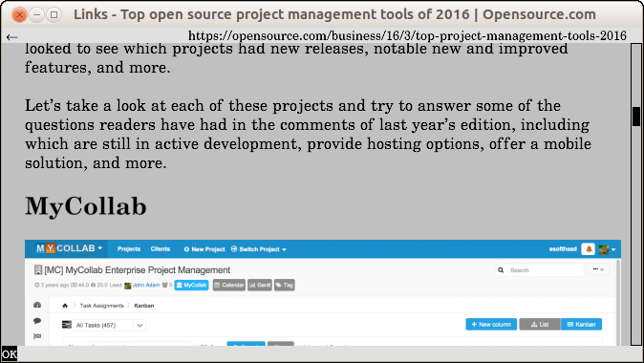
Task: Open the dashboard gauge sidebar icon
Action: click(37, 305)
